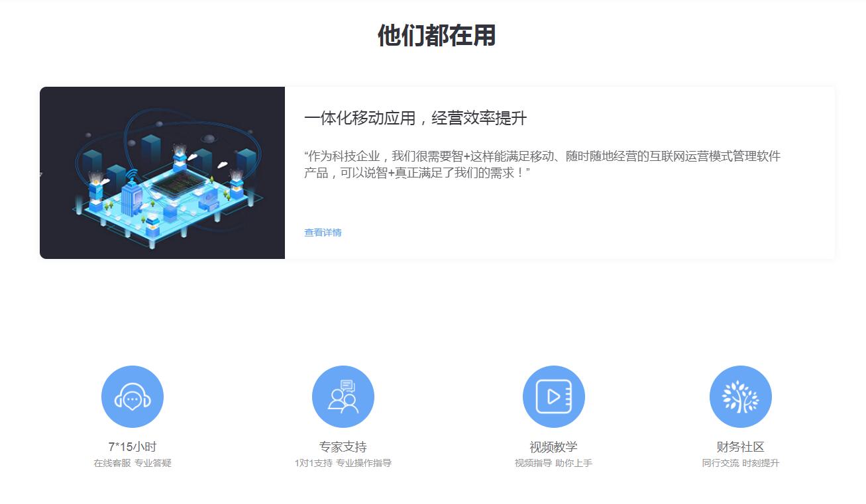Click the 财务社区 label
The image size is (866, 504).
(x=741, y=447)
